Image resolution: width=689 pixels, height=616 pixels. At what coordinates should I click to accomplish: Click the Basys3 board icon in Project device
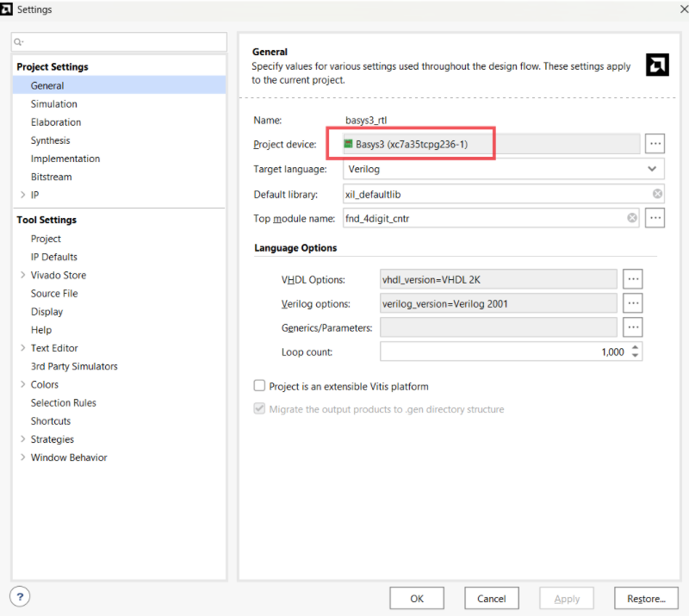tap(349, 144)
